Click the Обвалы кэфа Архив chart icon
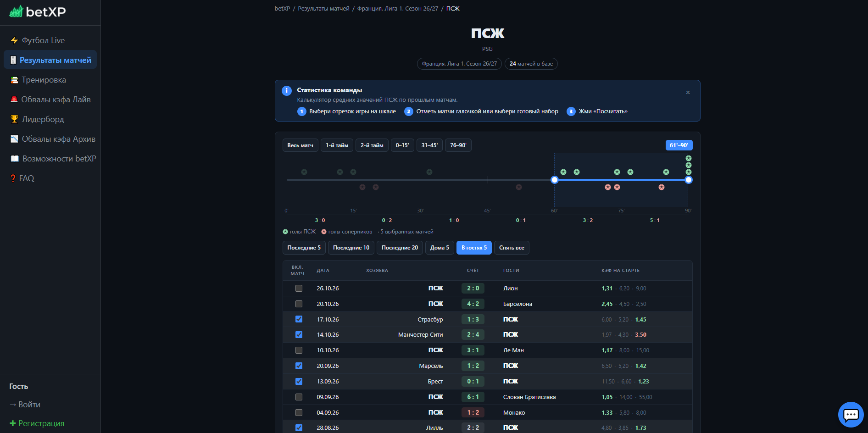The image size is (868, 433). click(14, 139)
